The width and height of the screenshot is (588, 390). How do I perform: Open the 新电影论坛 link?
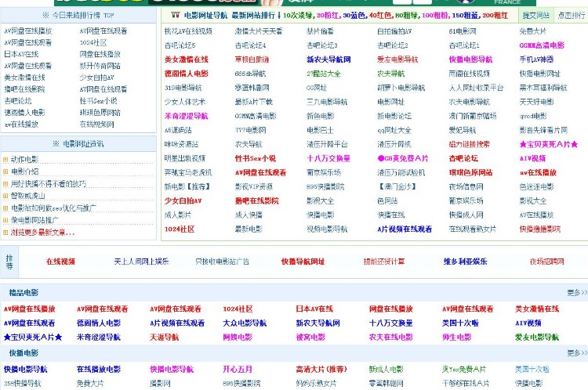[x=394, y=116]
